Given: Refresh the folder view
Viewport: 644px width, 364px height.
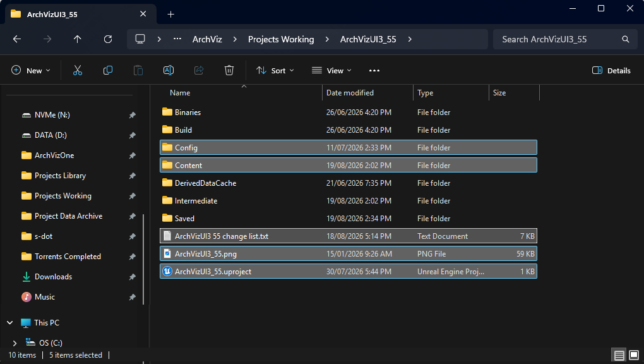Looking at the screenshot, I should (107, 39).
